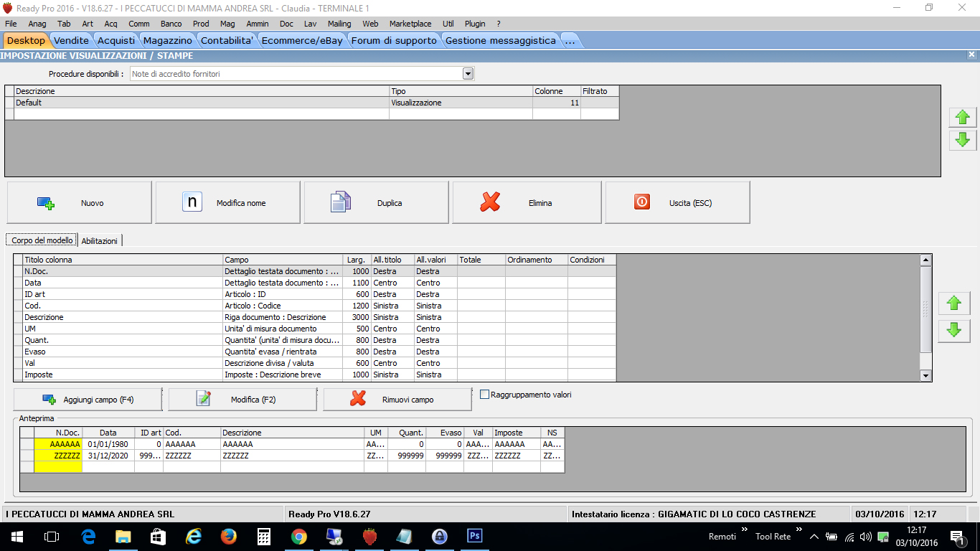
Task: Open the Banco menu
Action: pyautogui.click(x=171, y=24)
